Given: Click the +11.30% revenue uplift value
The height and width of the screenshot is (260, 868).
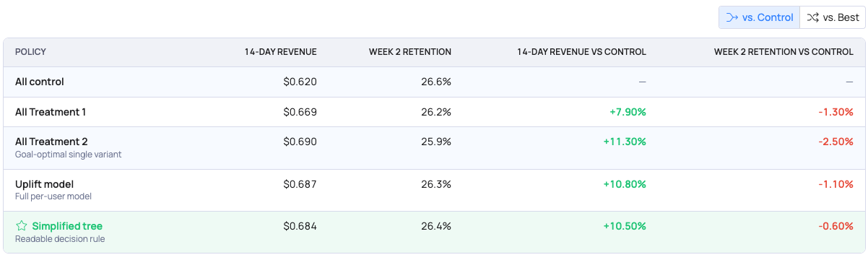Looking at the screenshot, I should tap(625, 142).
